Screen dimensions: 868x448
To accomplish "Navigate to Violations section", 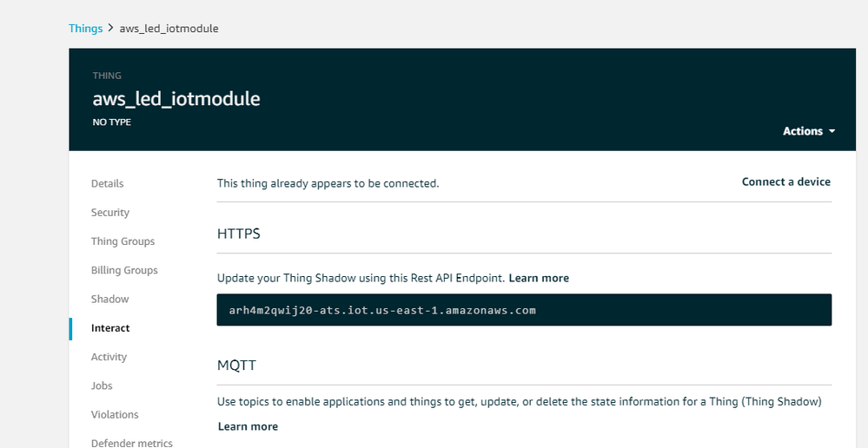I will pyautogui.click(x=115, y=415).
